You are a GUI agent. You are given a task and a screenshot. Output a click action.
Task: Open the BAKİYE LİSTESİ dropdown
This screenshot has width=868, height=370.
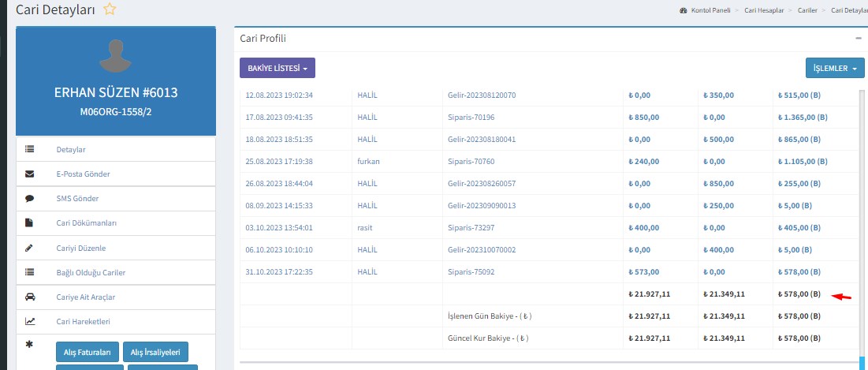(278, 69)
